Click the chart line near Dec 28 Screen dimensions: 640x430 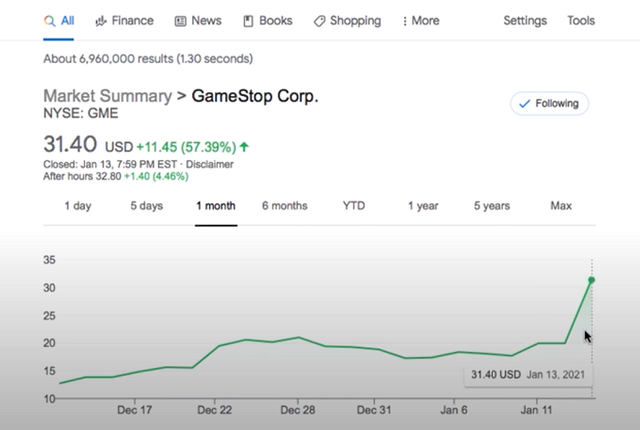(297, 338)
